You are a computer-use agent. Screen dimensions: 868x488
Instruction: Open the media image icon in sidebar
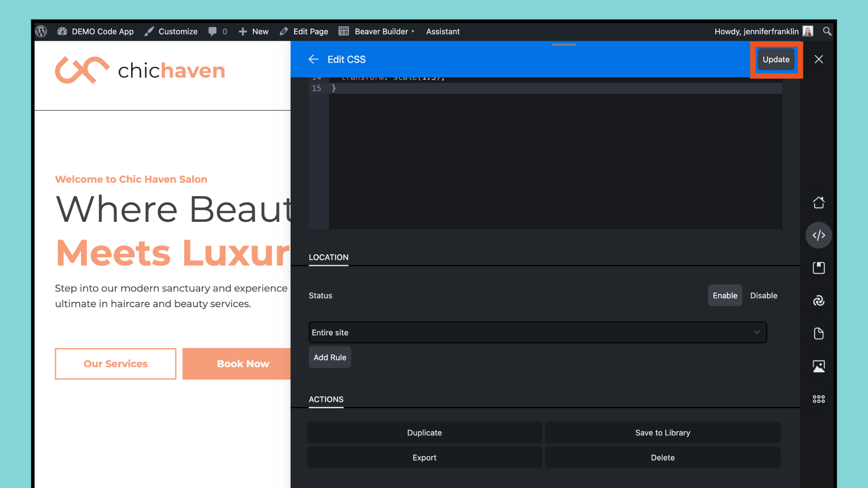tap(818, 366)
